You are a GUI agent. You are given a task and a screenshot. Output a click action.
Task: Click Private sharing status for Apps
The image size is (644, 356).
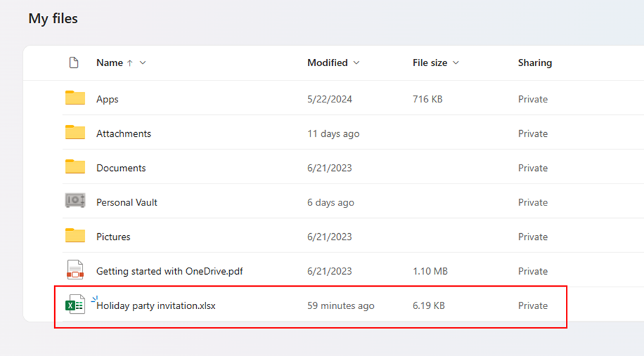click(532, 99)
